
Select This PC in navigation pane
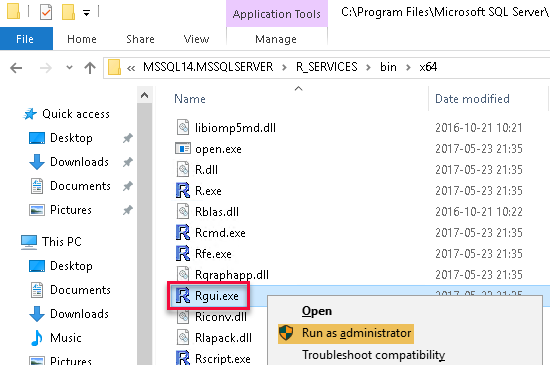(62, 242)
